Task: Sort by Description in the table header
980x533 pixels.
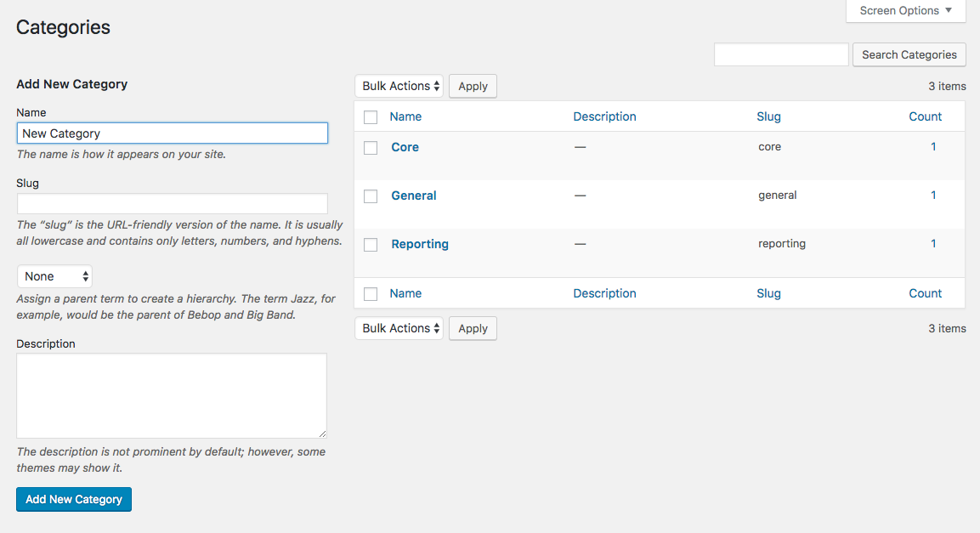Action: [x=604, y=116]
